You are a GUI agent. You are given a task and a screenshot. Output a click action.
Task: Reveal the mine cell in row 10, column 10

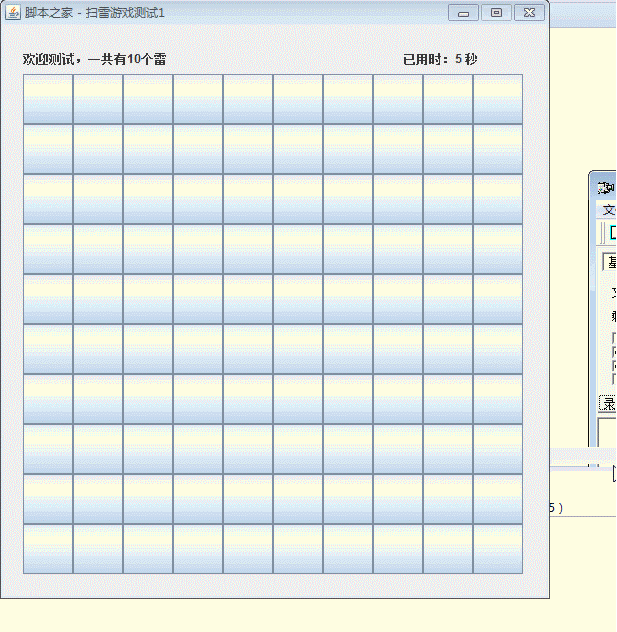click(x=498, y=549)
